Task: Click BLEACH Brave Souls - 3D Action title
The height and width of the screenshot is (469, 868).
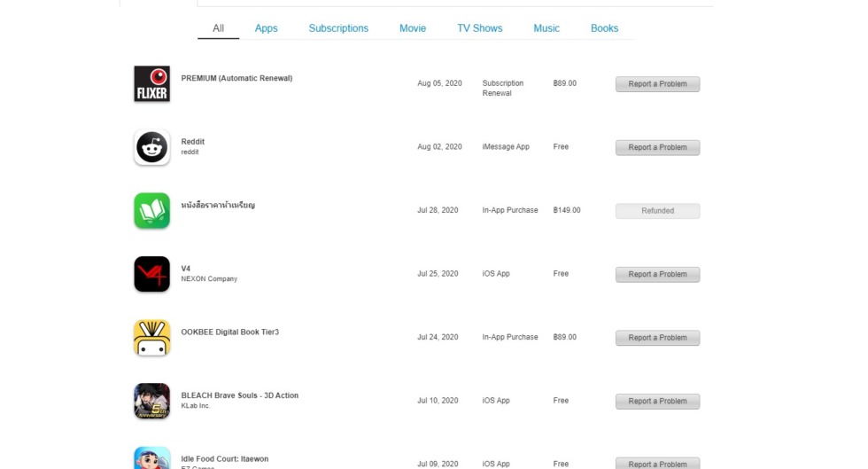Action: click(239, 395)
